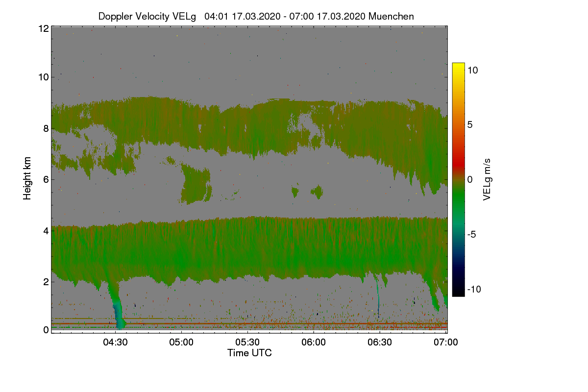Click the isolated cloud patch near 05:00 at 5.5 km
The width and height of the screenshot is (588, 392).
[x=196, y=184]
